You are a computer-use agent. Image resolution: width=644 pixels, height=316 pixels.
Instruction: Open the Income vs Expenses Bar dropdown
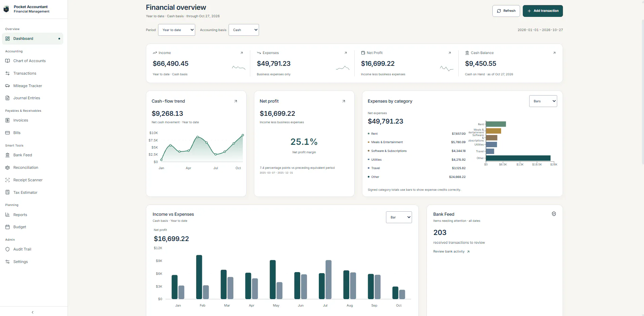[x=399, y=217]
